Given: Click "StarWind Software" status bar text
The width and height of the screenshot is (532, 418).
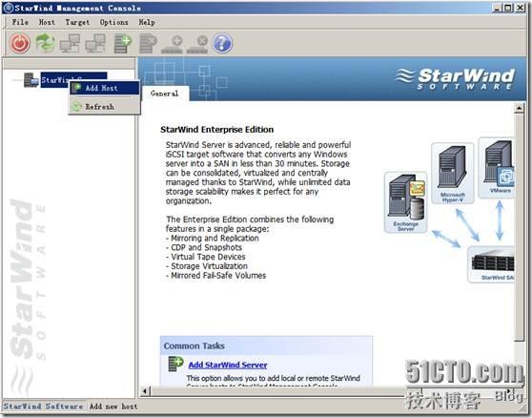Looking at the screenshot, I should (43, 407).
